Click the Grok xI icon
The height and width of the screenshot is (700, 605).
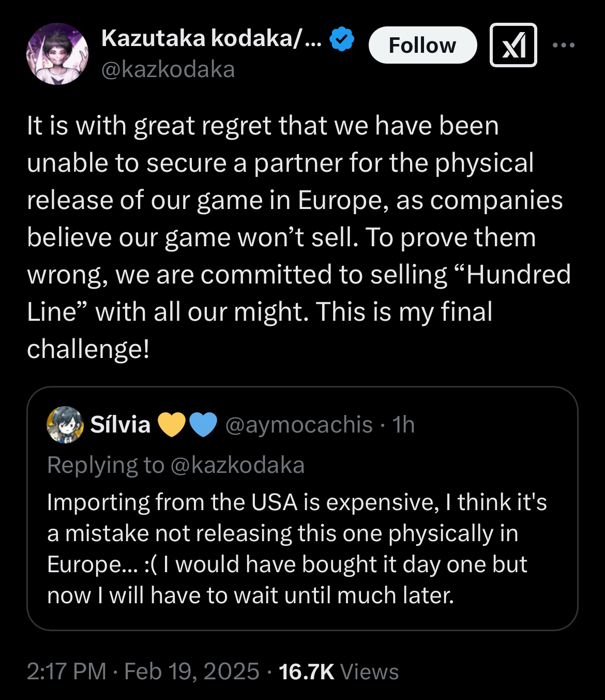coord(513,45)
